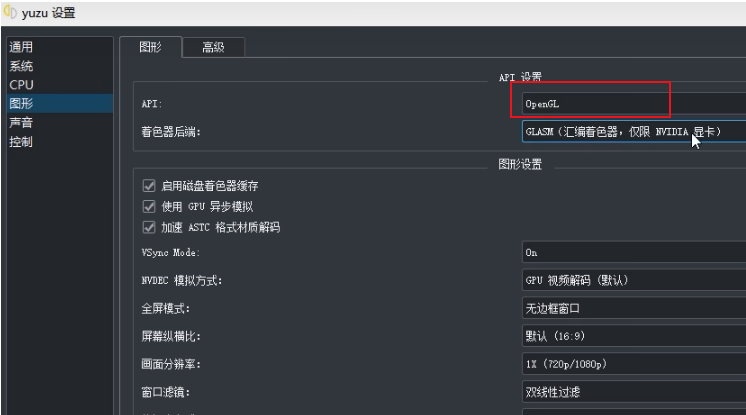Select 系统 in the settings sidebar
The image size is (746, 415).
click(x=21, y=66)
